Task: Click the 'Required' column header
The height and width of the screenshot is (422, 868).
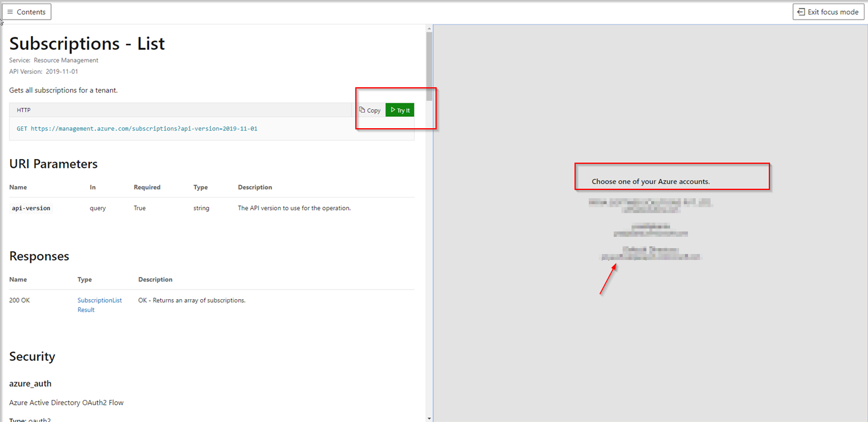Action: point(147,188)
